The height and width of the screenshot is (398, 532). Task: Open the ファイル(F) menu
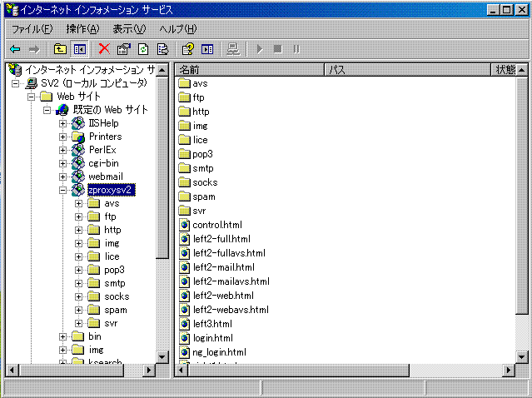[x=32, y=29]
